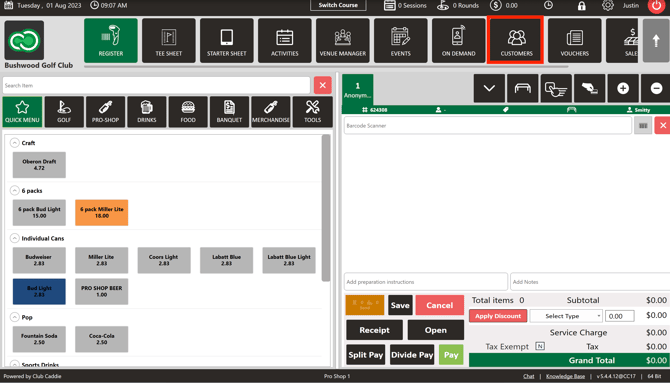Click the power logout icon
The image size is (670, 383).
point(656,6)
